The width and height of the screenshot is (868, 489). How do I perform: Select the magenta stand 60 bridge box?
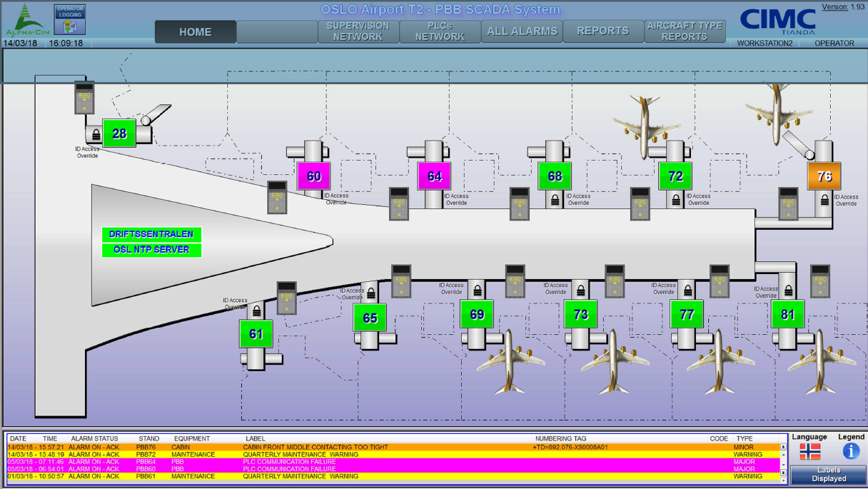coord(314,176)
